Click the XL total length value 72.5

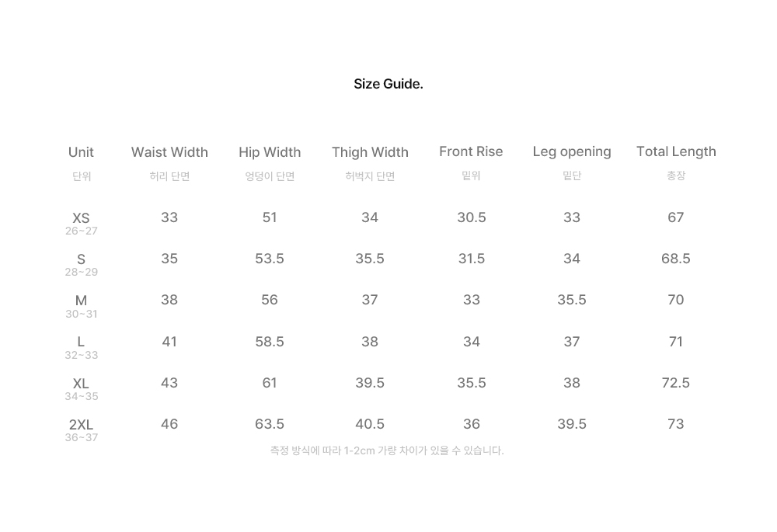pyautogui.click(x=676, y=383)
